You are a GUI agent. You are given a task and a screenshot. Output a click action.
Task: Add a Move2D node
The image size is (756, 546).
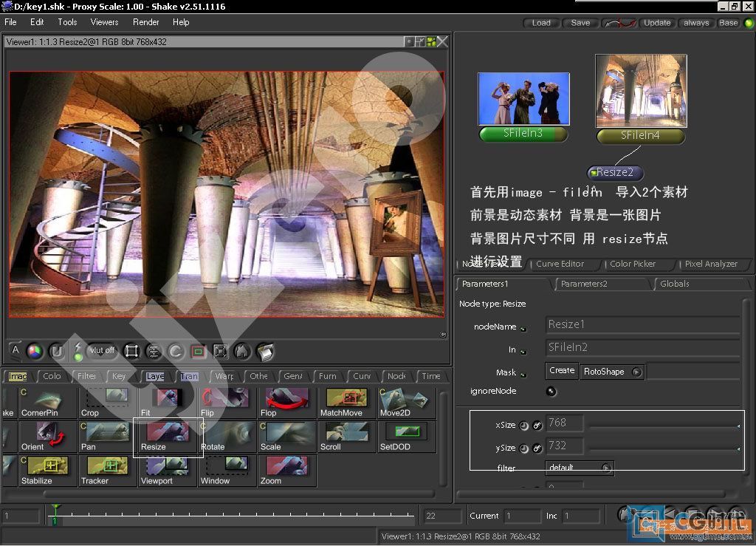pyautogui.click(x=406, y=403)
